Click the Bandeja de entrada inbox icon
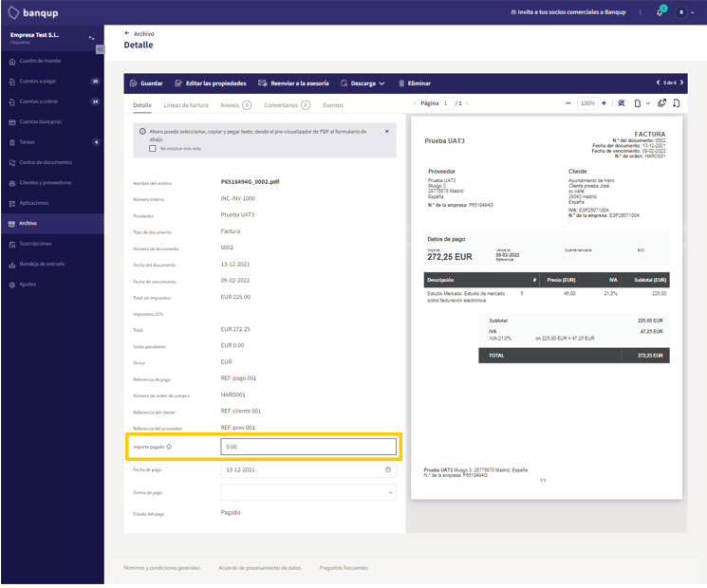 tap(12, 265)
